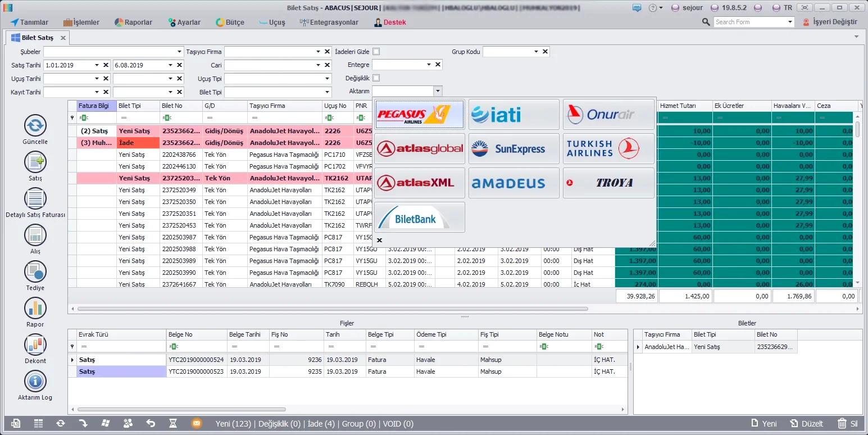Choose the Amadeus tile
This screenshot has height=435, width=868.
coord(514,183)
